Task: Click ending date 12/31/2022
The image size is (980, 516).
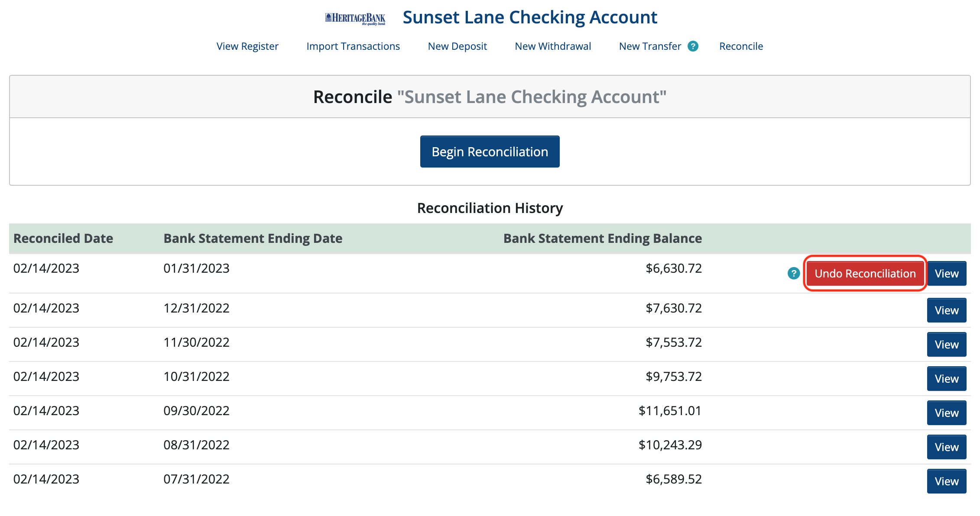Action: tap(196, 308)
